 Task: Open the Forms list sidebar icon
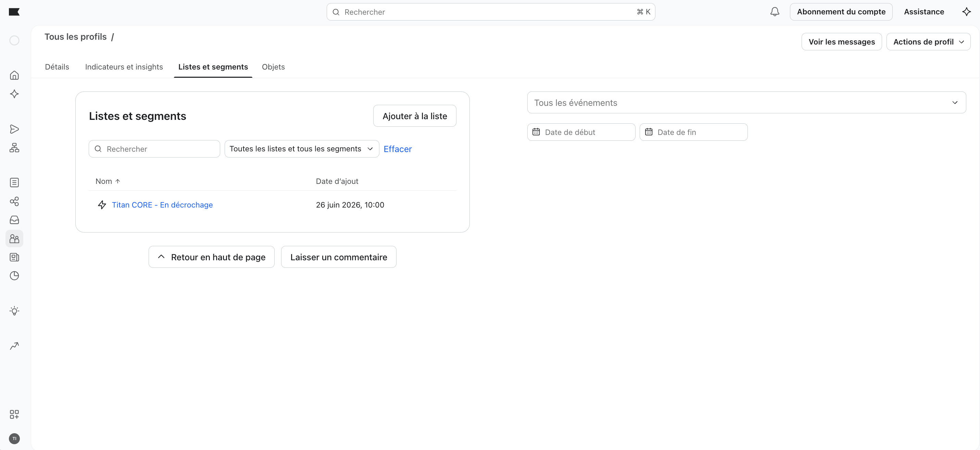pos(14,183)
